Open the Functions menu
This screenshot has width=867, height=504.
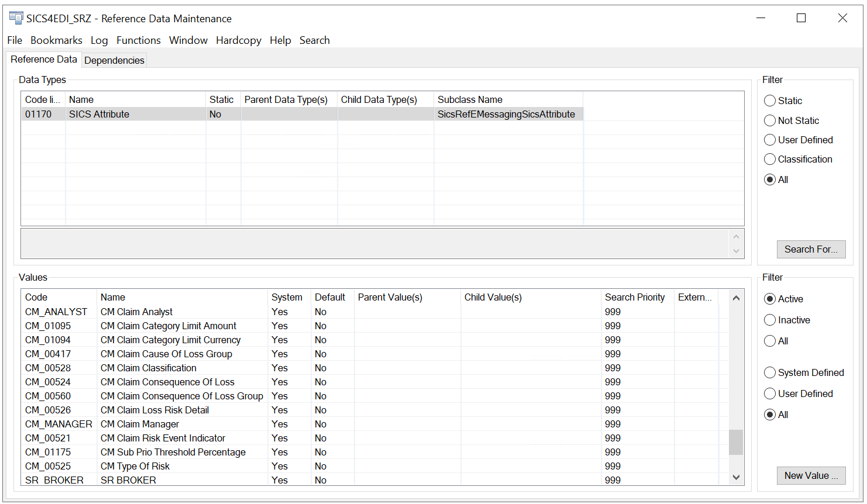(138, 40)
